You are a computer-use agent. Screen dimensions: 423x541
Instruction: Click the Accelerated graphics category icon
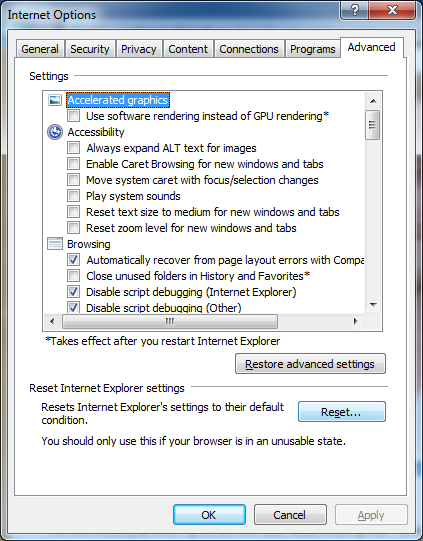click(x=55, y=100)
